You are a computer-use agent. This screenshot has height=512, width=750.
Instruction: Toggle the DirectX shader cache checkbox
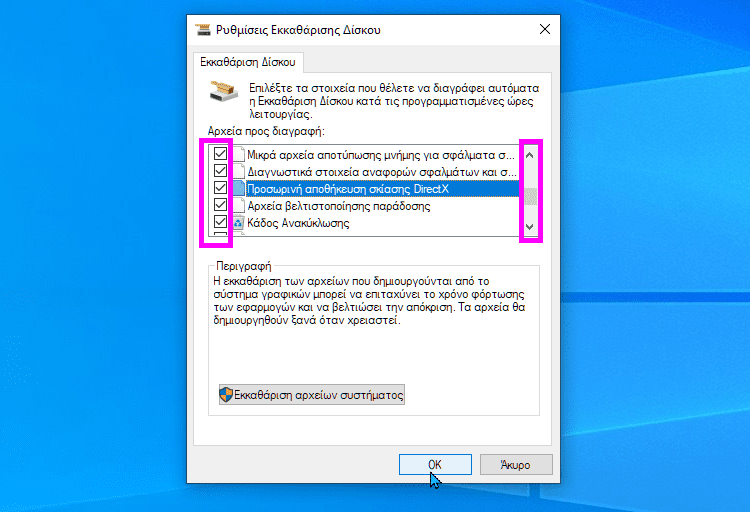(220, 188)
